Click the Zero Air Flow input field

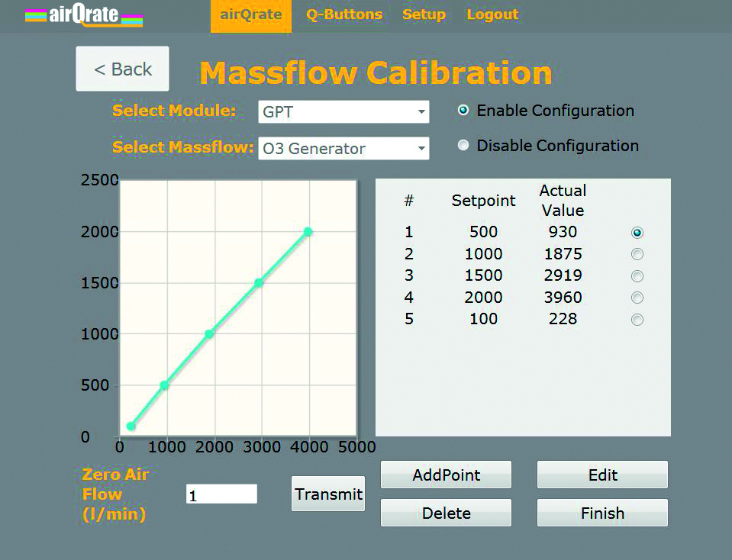(x=221, y=494)
